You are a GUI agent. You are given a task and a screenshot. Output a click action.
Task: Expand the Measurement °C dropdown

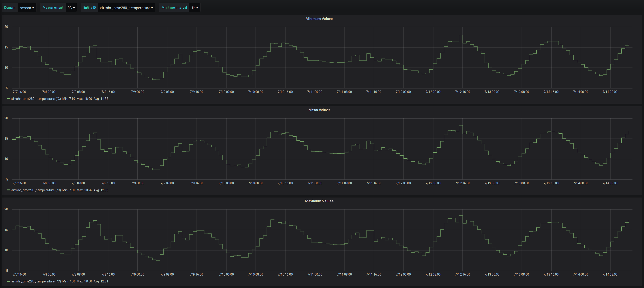point(71,8)
